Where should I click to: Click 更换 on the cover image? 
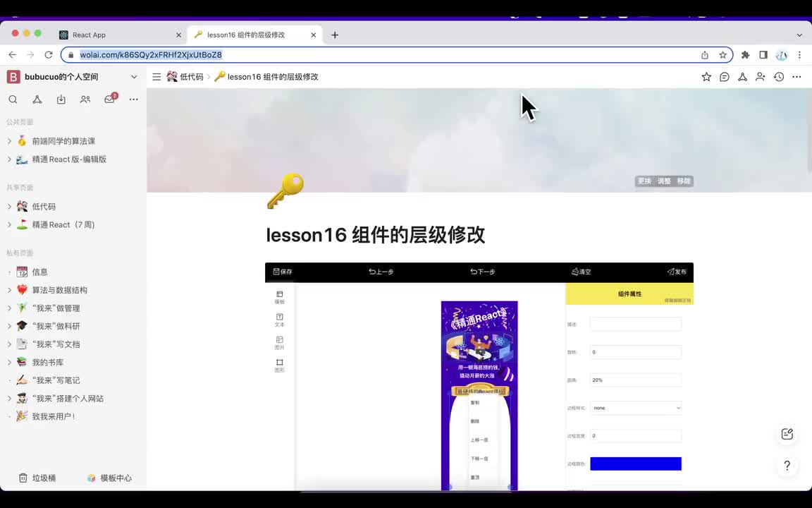pos(644,181)
